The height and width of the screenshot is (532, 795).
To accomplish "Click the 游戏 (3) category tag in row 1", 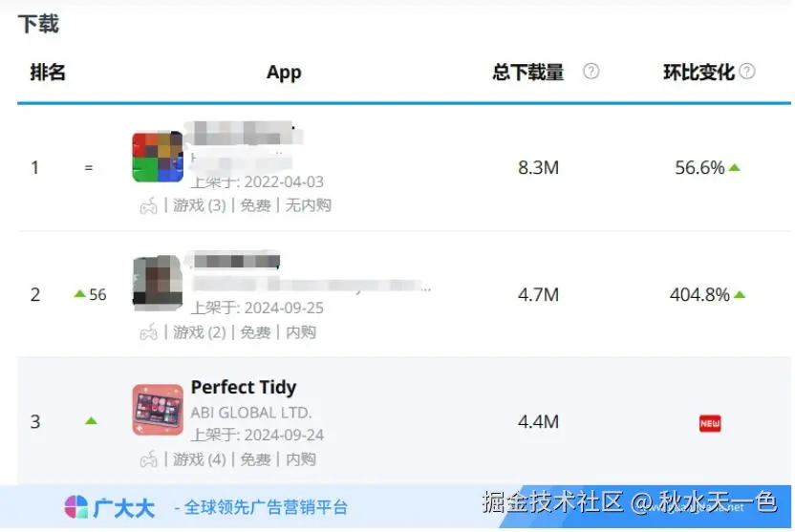I will pyautogui.click(x=200, y=205).
